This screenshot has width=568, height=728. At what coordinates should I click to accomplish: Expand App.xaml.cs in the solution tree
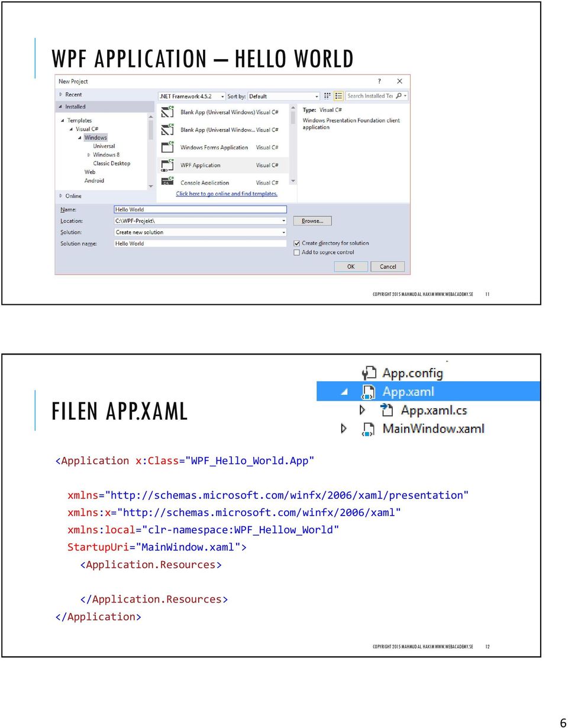363,410
